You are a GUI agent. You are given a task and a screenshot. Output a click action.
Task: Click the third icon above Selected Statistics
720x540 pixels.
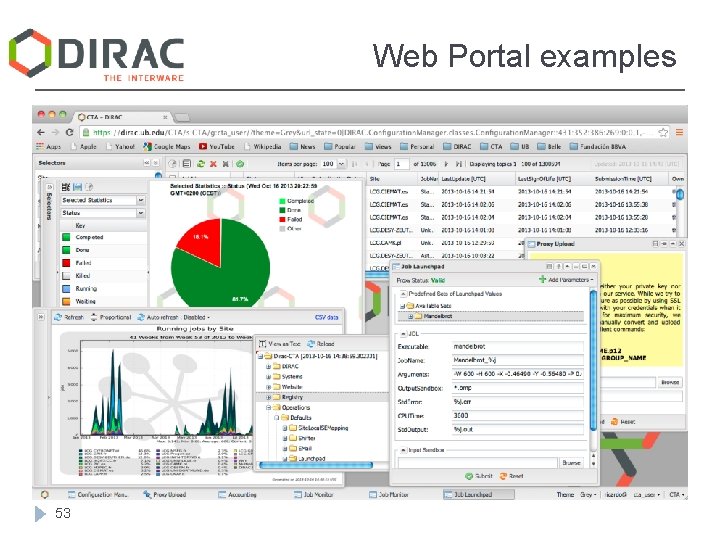pos(89,187)
